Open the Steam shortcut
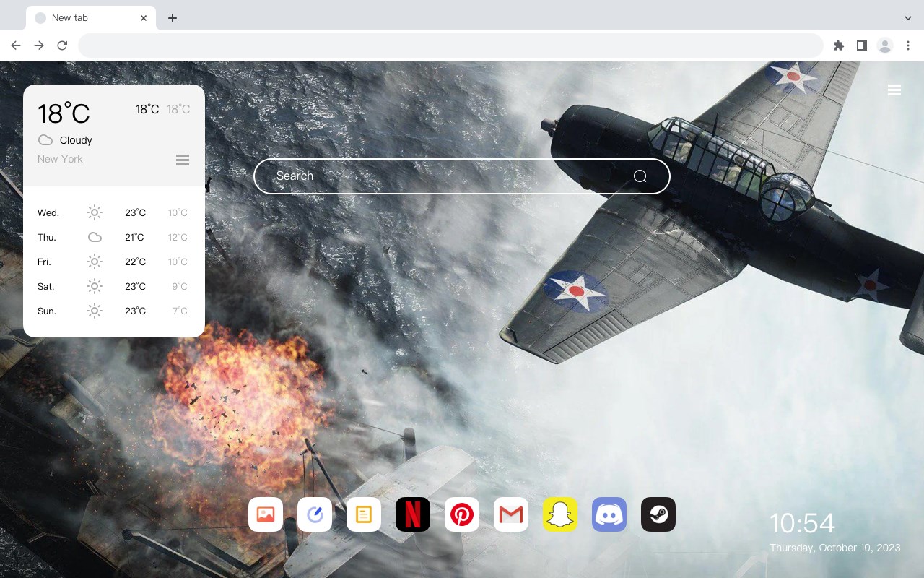Image resolution: width=924 pixels, height=578 pixels. [658, 514]
